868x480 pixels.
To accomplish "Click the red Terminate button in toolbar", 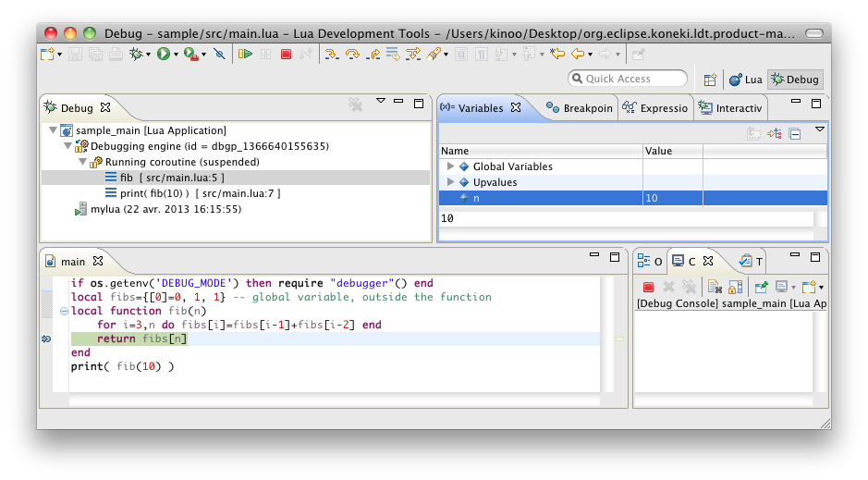I will pyautogui.click(x=287, y=55).
